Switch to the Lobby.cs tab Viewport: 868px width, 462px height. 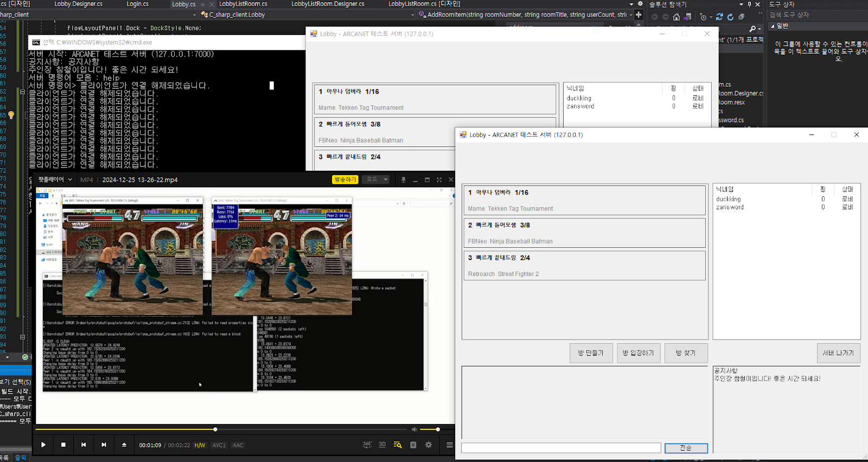184,4
